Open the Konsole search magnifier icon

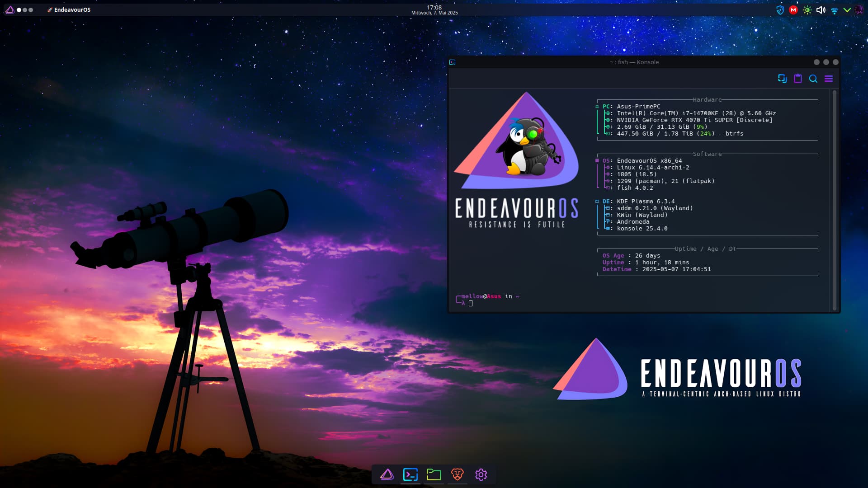click(x=813, y=79)
